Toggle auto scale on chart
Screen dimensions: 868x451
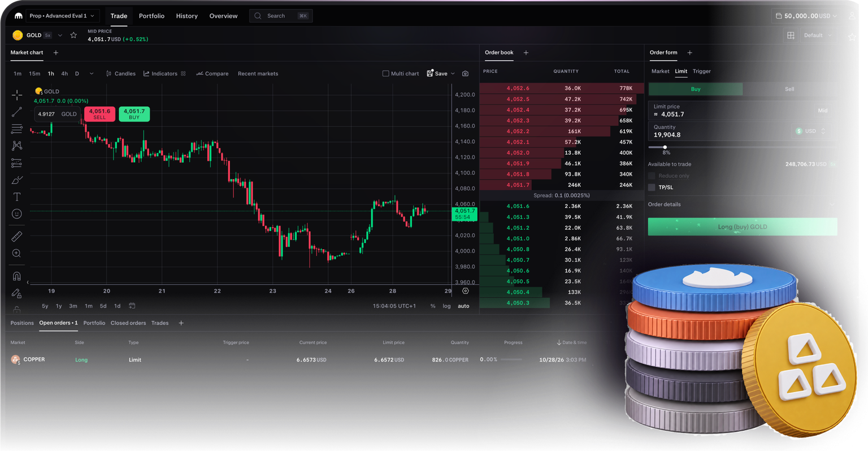pos(463,306)
